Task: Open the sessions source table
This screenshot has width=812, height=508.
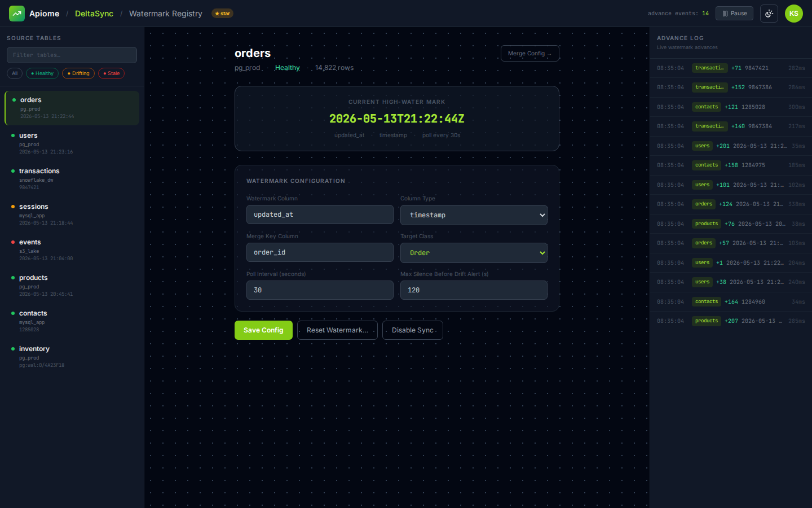Action: 72,214
